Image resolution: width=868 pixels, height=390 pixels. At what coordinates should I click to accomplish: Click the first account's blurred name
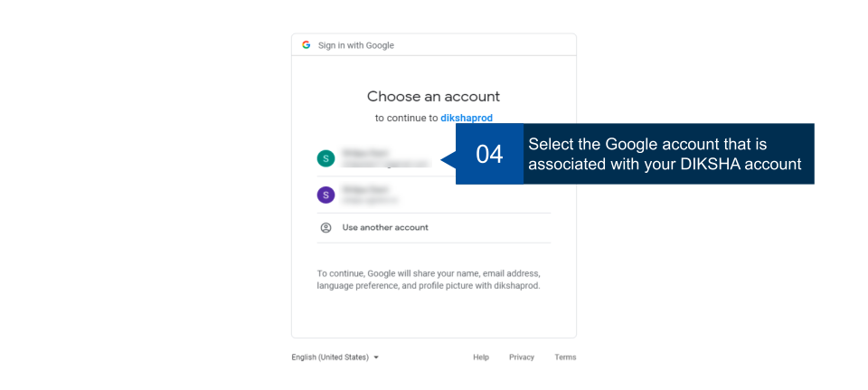point(365,153)
